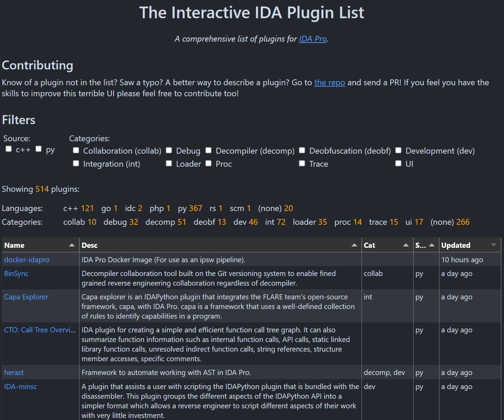Click the 'int 72' category count
Screen dimensions: 504x420
tap(275, 222)
